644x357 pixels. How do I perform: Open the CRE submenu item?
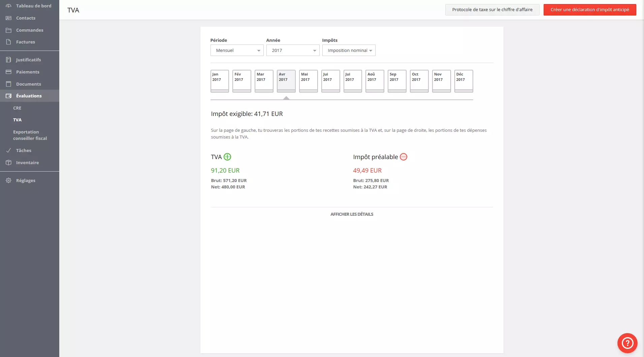(x=17, y=108)
